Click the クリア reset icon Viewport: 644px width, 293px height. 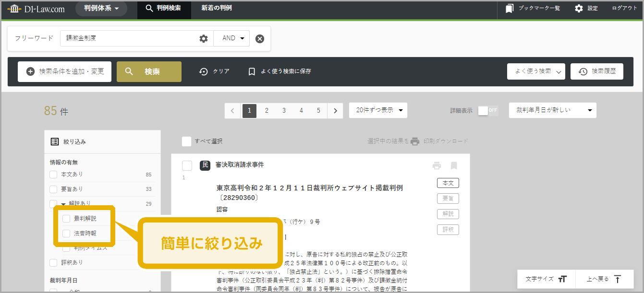click(204, 71)
